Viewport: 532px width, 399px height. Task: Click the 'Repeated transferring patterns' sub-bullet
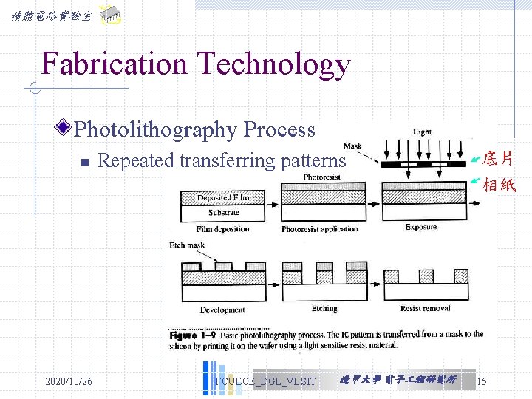click(222, 161)
